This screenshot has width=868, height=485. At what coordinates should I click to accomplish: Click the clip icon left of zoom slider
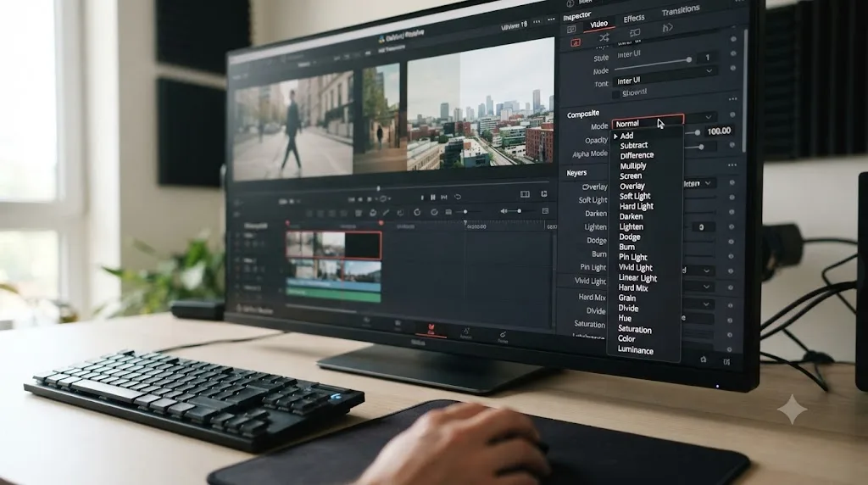point(448,212)
